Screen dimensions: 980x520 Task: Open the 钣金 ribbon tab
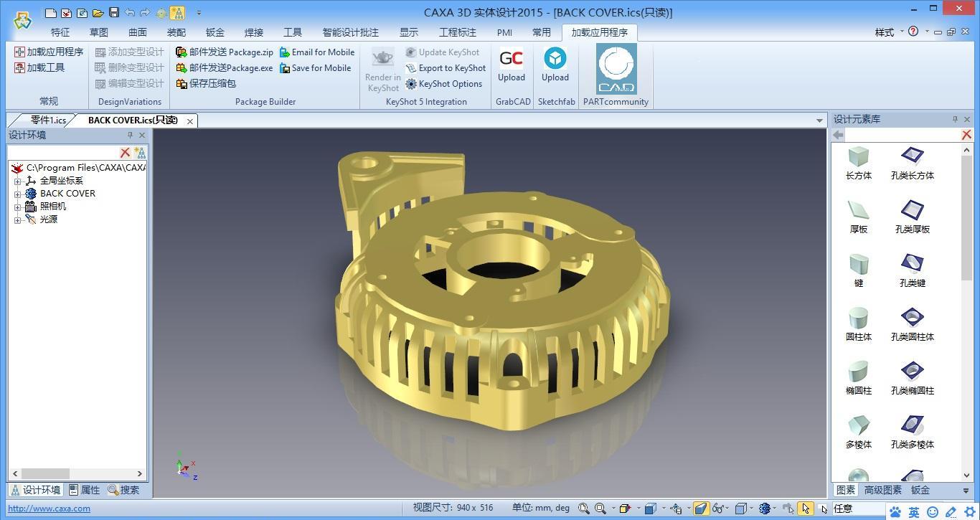[x=215, y=32]
